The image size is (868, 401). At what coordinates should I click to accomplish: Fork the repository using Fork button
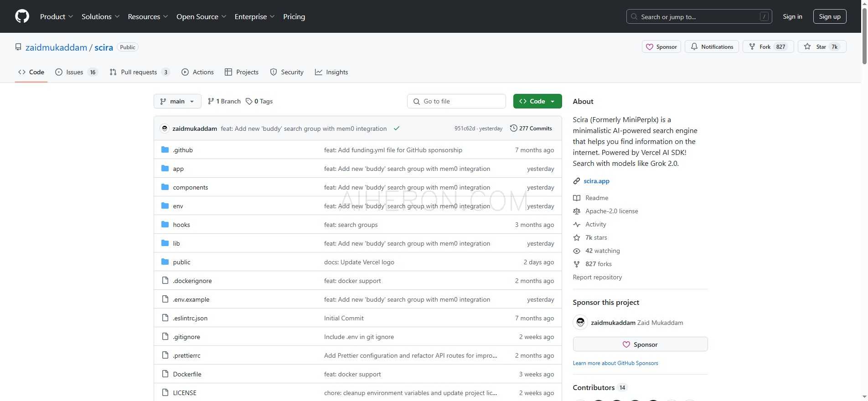(768, 47)
